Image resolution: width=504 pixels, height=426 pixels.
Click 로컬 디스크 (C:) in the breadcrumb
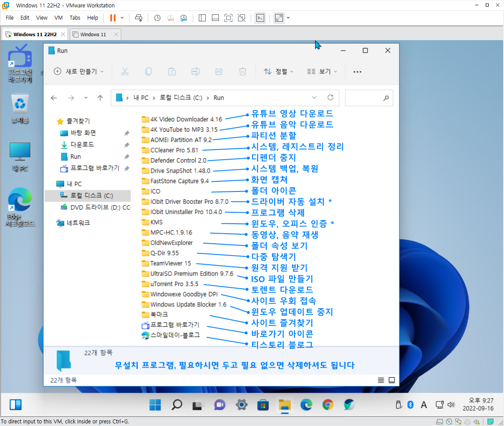(181, 98)
